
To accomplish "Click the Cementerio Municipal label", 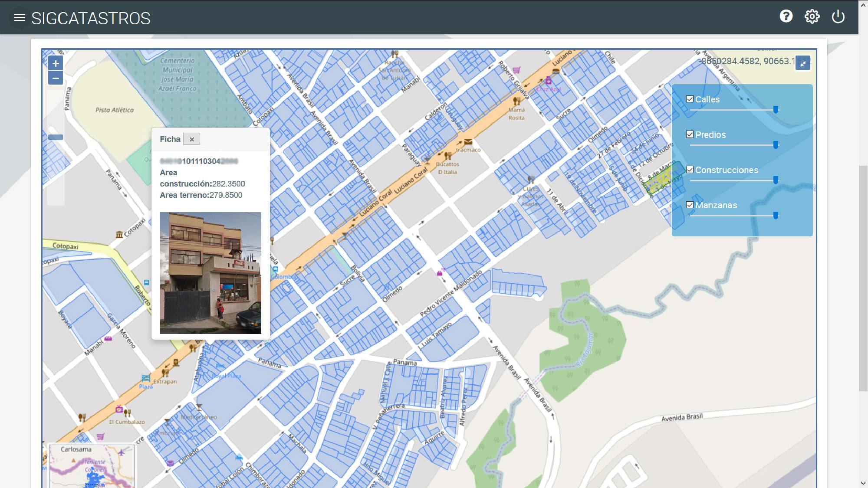I will (x=178, y=75).
